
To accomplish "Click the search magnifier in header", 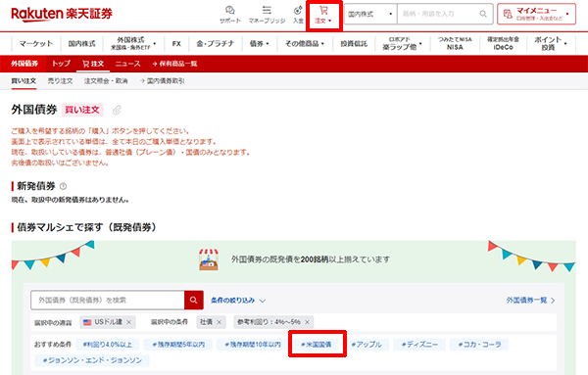I will tap(483, 14).
